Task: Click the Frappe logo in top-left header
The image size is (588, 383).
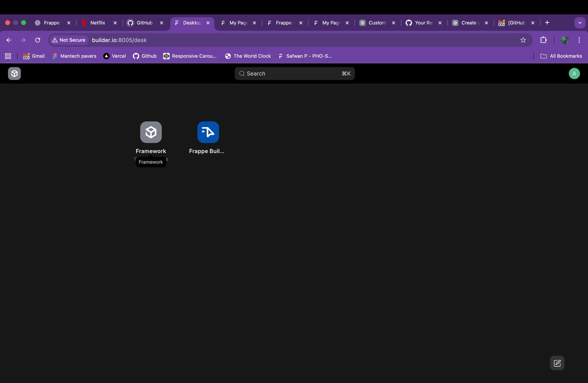Action: tap(14, 74)
